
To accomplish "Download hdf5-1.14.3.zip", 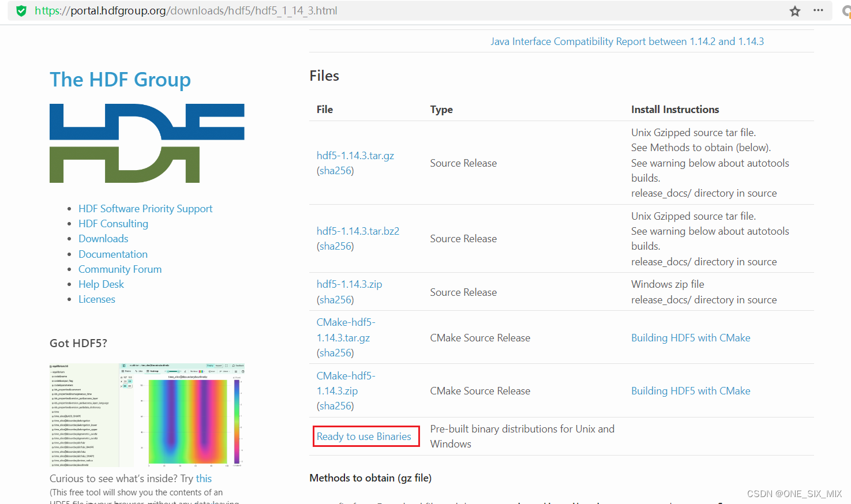I will (349, 284).
